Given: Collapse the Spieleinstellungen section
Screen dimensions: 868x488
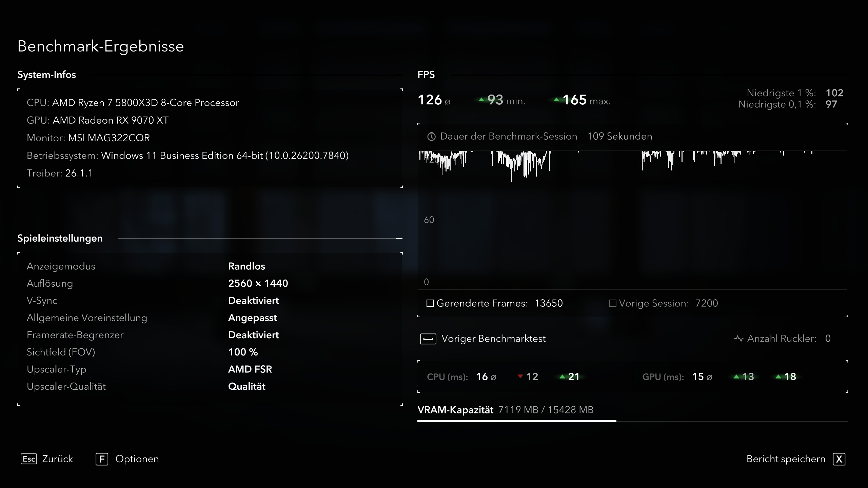Looking at the screenshot, I should point(399,238).
